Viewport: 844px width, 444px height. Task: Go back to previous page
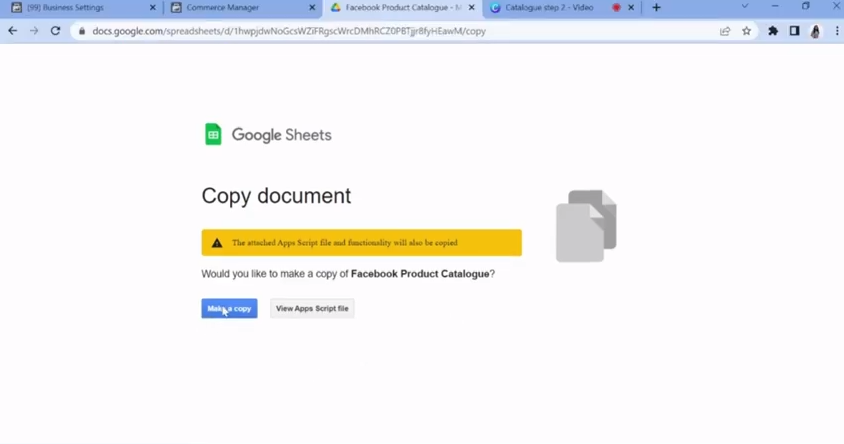pyautogui.click(x=12, y=31)
